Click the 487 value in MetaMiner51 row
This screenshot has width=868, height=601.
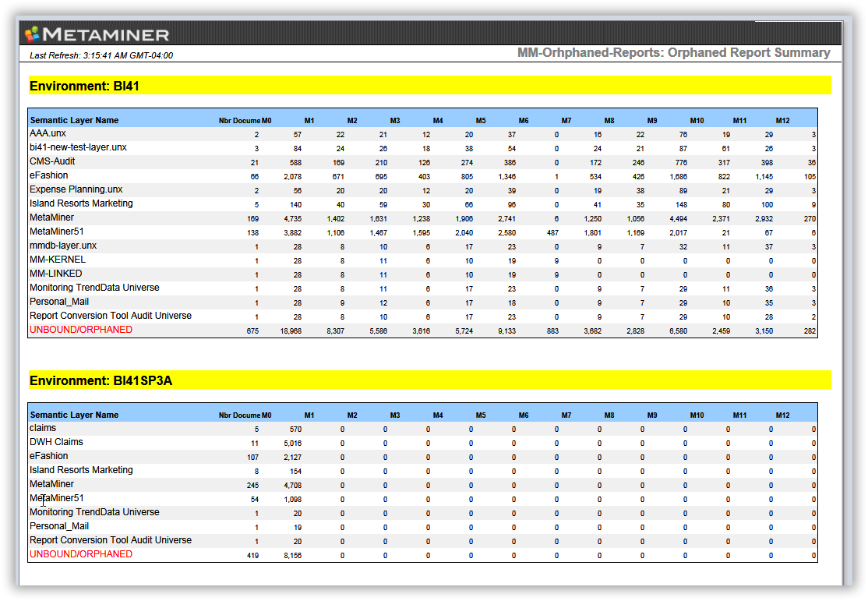(x=552, y=233)
